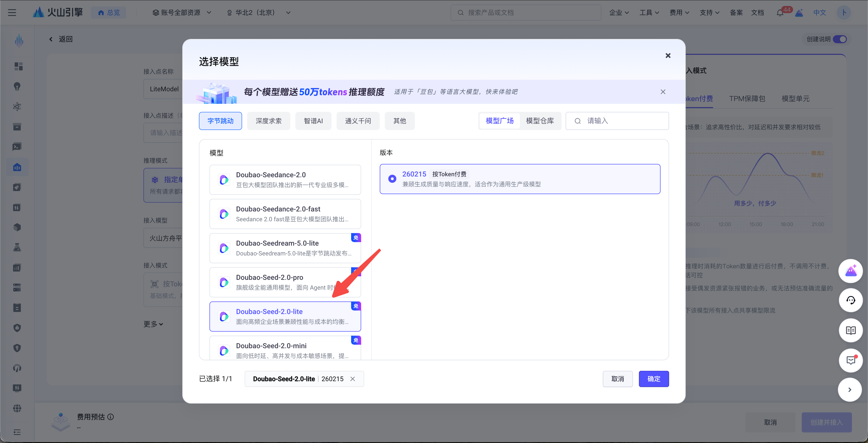Switch to 模型仓库 view
Screen dimensions: 868x443
(540, 121)
